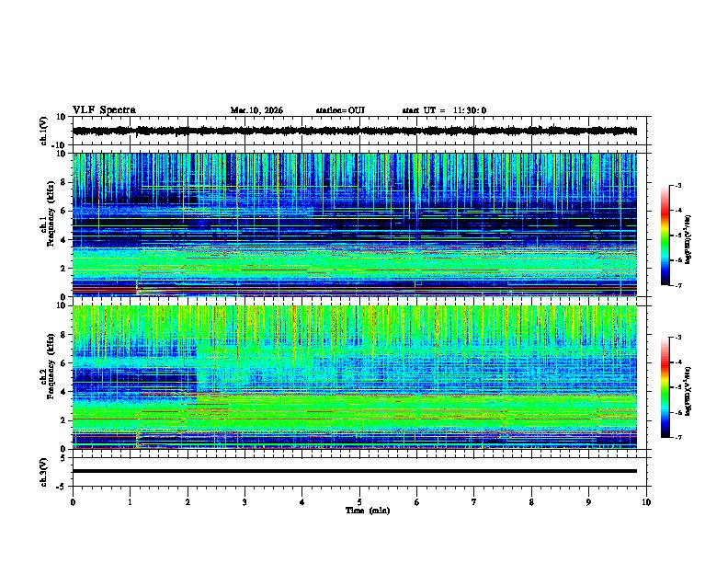Click the ch.2 spectrogram plot area

pyautogui.click(x=354, y=377)
